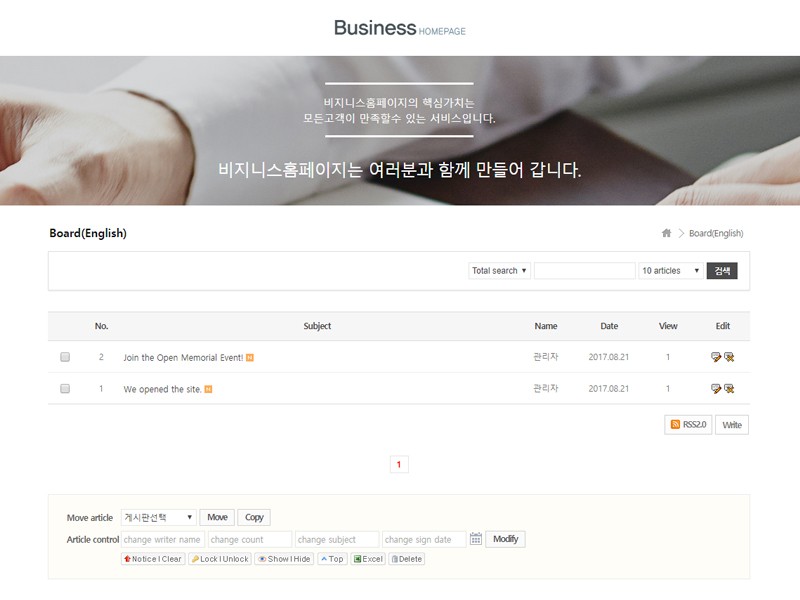The image size is (800, 600).
Task: Click the delete icon for article 2
Action: pos(729,357)
